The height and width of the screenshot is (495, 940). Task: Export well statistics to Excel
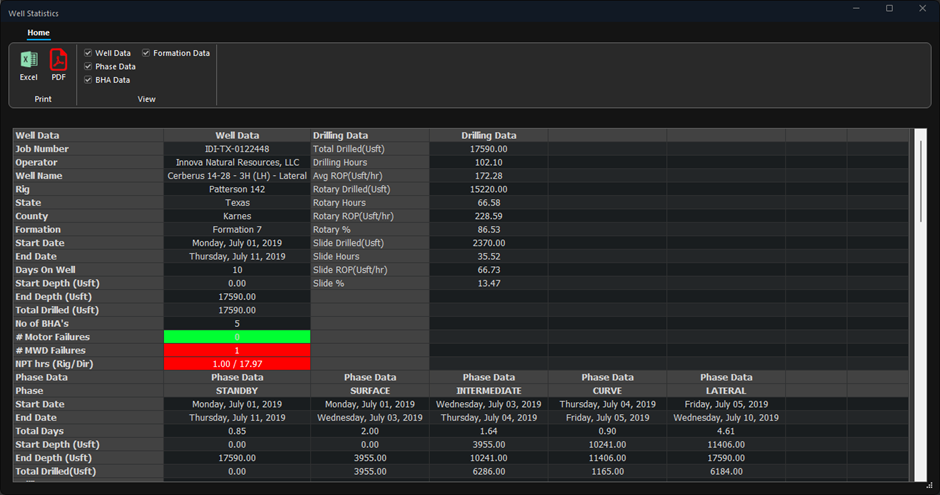[29, 65]
